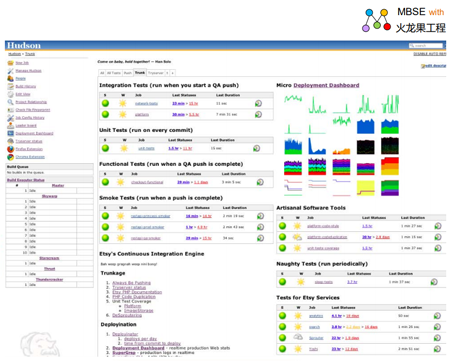The height and width of the screenshot is (361, 450).
Task: Click the Leader Board icon
Action: tap(10, 125)
